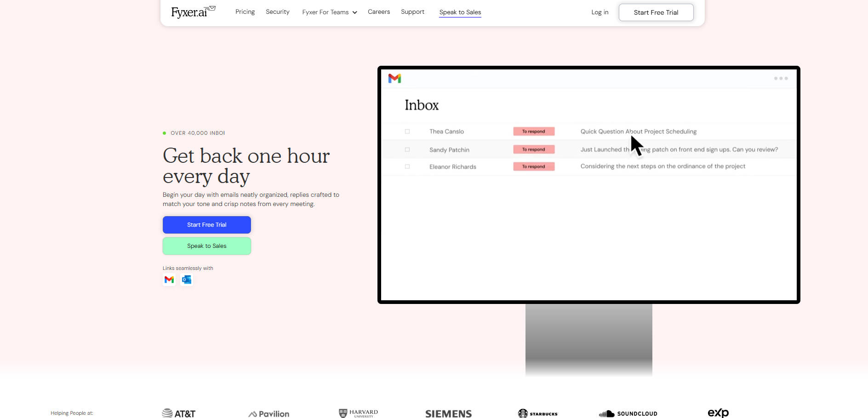Go to Security in the navbar
Screen dimensions: 868x418
[278, 12]
